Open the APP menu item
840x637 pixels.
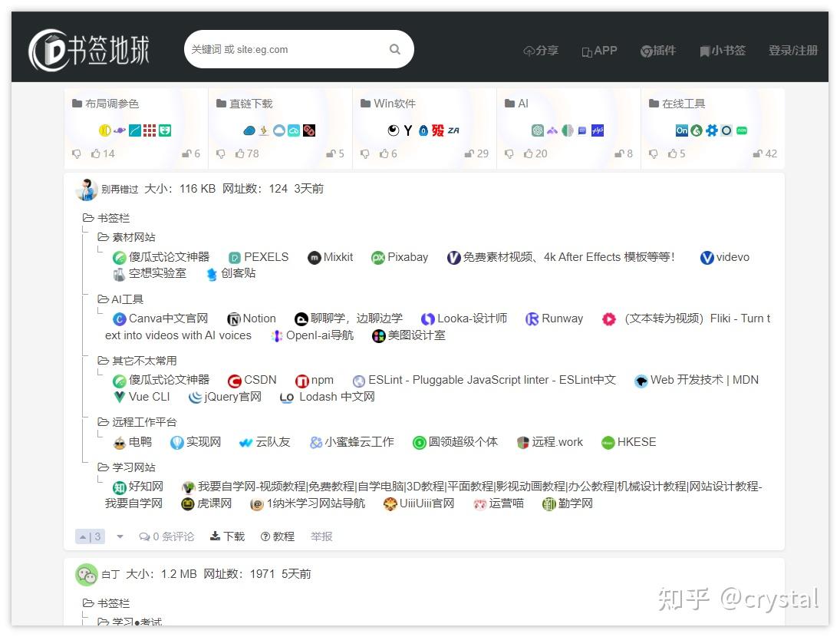pos(599,51)
